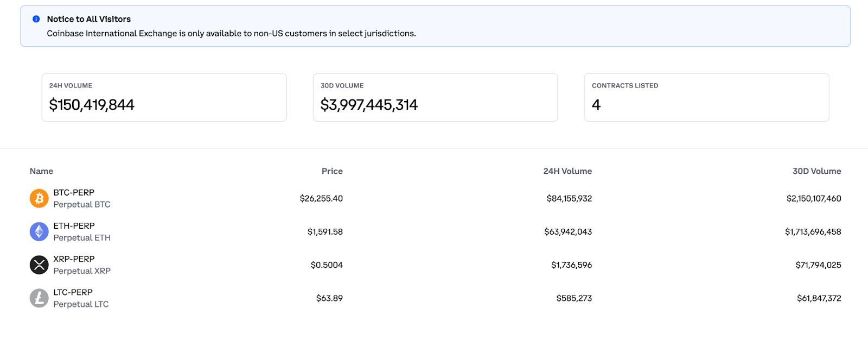Click the CONTRACTS LISTED card label
868x339 pixels.
coord(625,85)
